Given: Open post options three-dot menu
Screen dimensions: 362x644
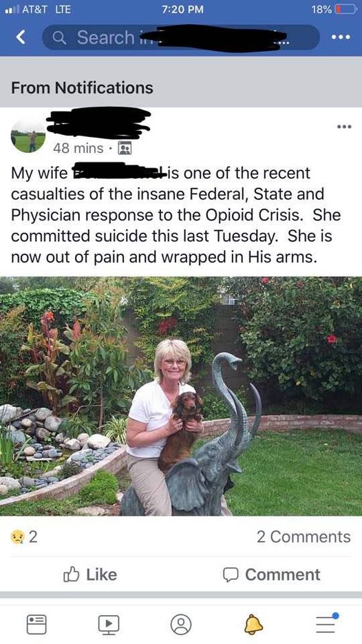Looking at the screenshot, I should click(x=344, y=127).
